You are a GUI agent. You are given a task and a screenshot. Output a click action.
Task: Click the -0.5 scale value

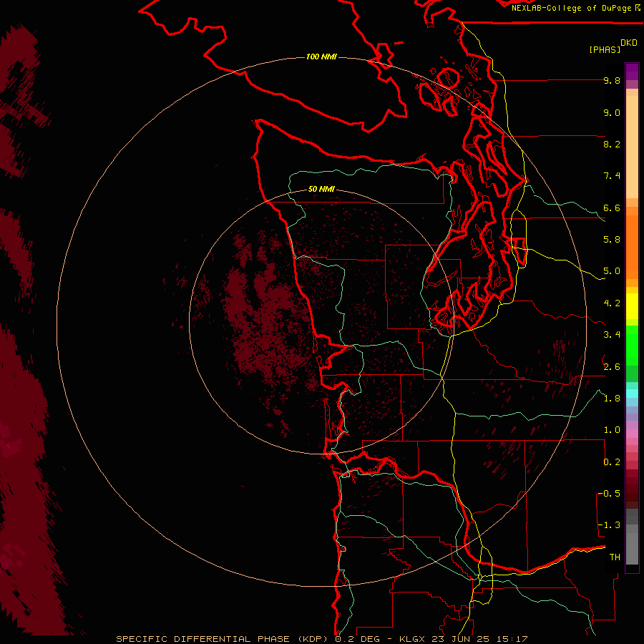(x=609, y=494)
